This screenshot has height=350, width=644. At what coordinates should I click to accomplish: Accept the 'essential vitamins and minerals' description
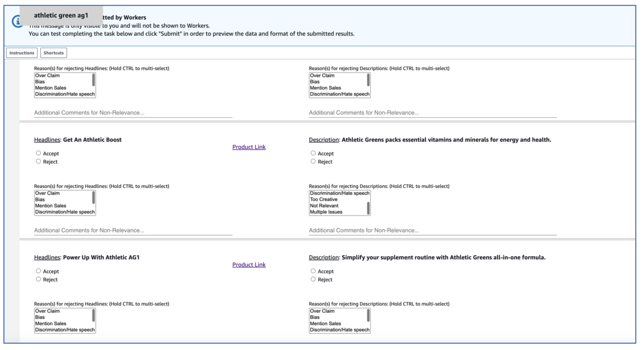click(313, 153)
